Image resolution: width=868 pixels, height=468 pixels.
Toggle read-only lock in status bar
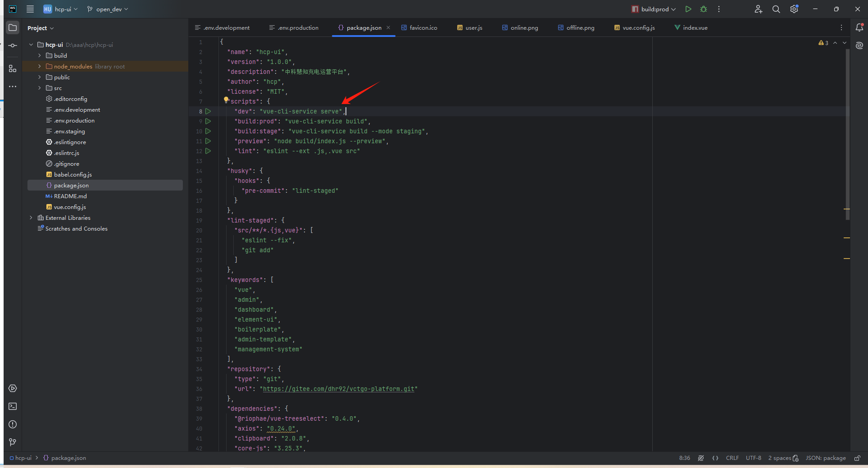coord(857,458)
